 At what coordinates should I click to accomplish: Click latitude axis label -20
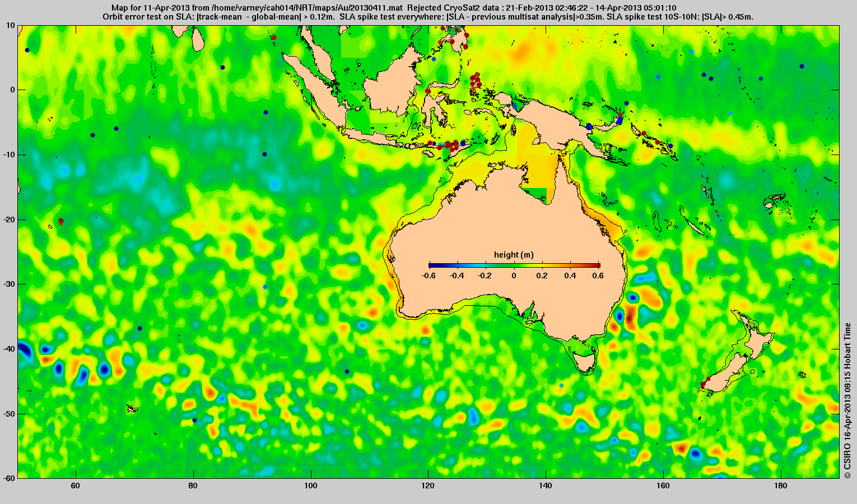point(8,220)
